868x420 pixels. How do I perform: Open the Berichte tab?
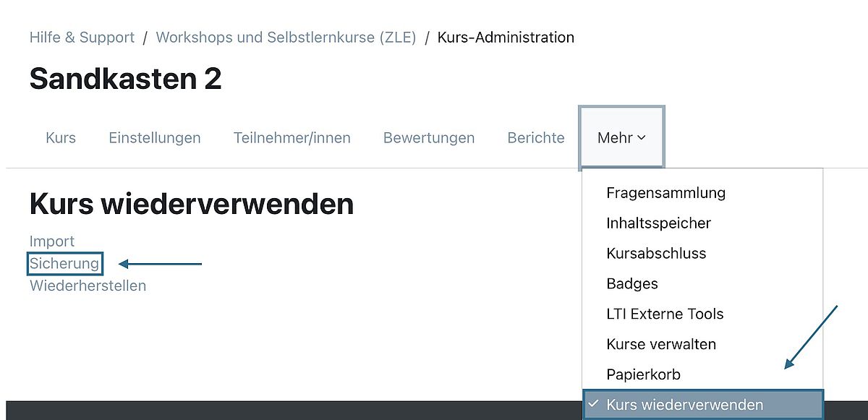(x=536, y=138)
